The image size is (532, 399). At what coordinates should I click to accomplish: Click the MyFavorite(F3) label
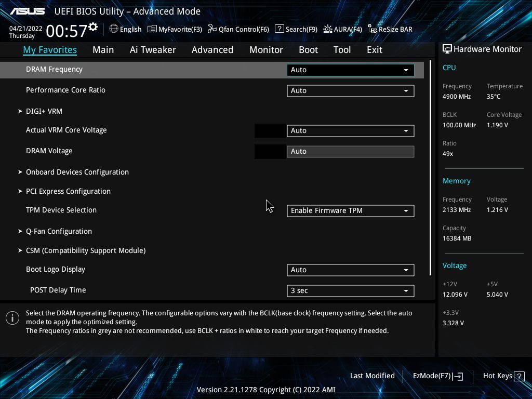[180, 30]
